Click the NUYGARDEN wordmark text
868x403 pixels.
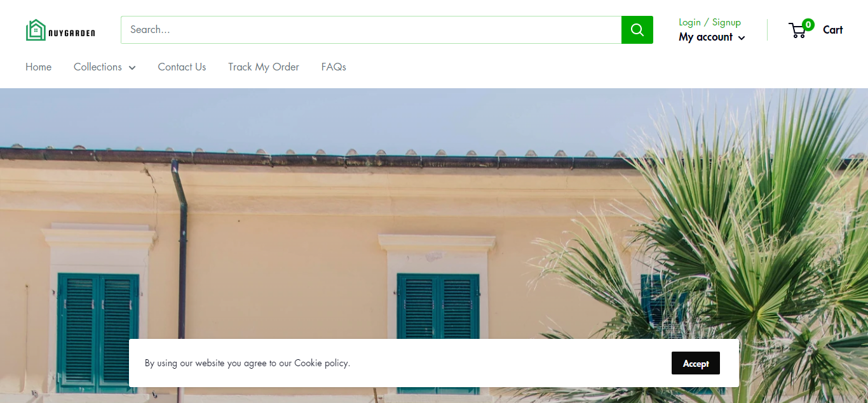tap(72, 33)
